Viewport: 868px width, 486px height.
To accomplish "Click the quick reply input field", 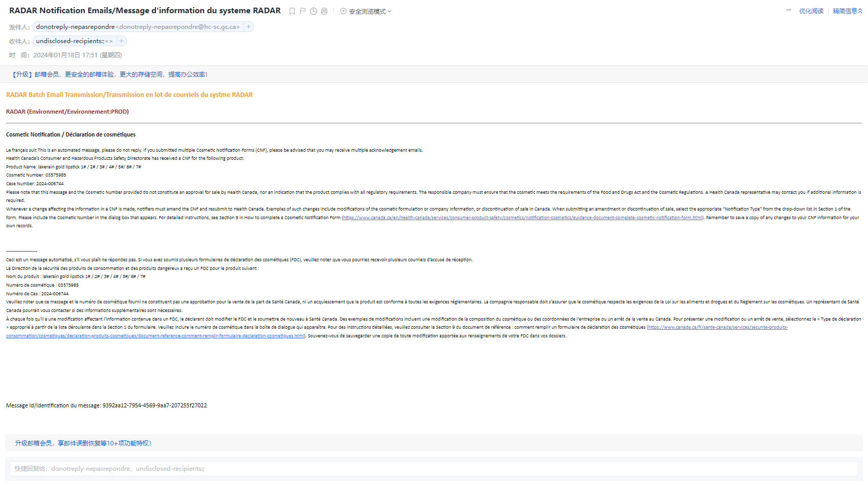I will coord(434,469).
